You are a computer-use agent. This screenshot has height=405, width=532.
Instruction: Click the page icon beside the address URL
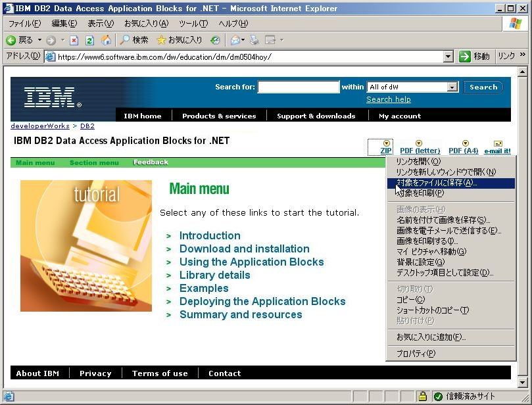point(50,57)
